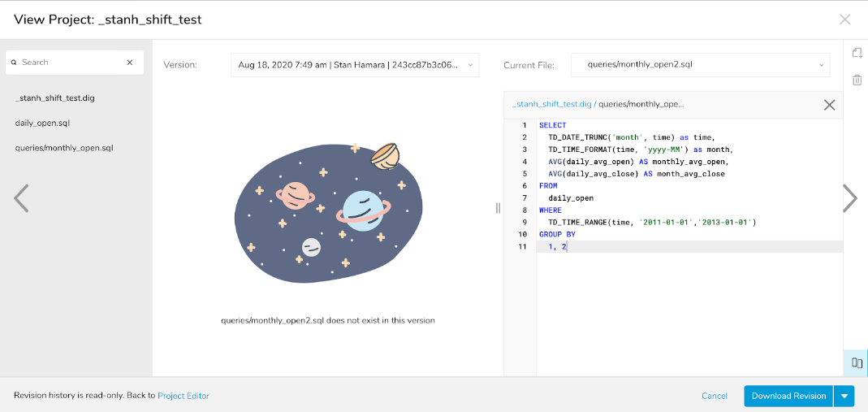Screen dimensions: 868x412
Task: Click the trash delete icon
Action: 857,80
